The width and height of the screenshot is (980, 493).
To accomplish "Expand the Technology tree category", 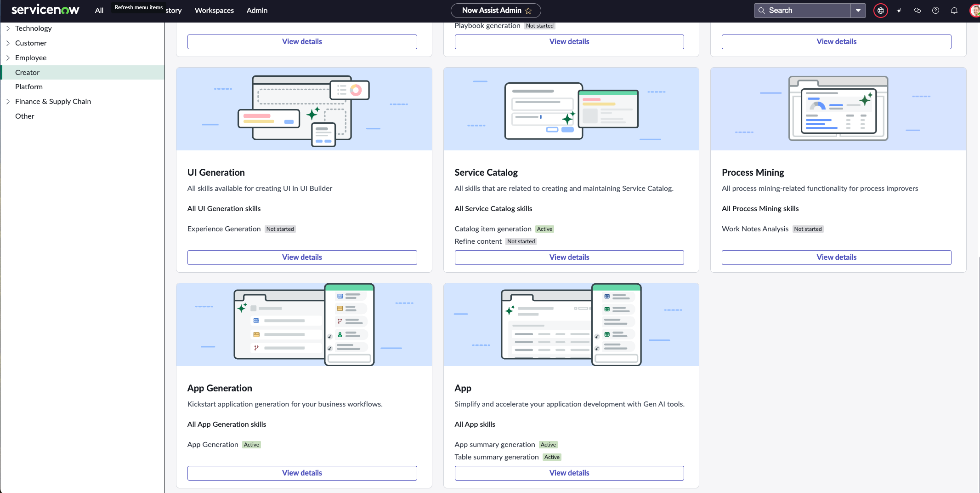I will click(8, 29).
